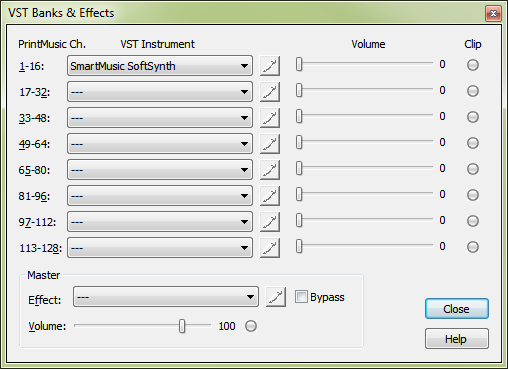The height and width of the screenshot is (369, 508).
Task: Expand the SmartMusic SoftSynth instrument dropdown
Action: 160,66
